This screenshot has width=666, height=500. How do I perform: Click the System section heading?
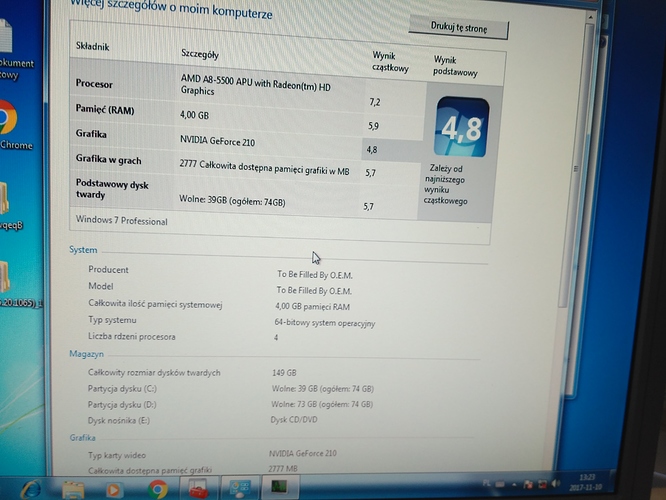pyautogui.click(x=83, y=250)
